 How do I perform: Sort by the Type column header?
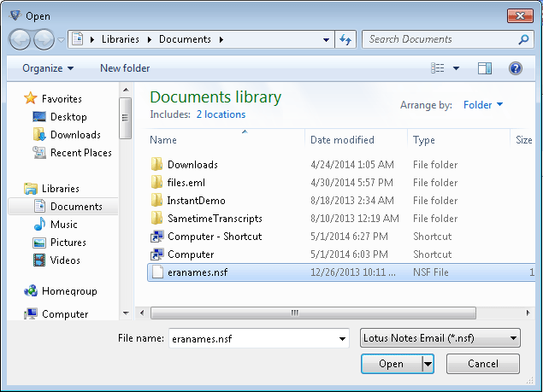point(458,140)
